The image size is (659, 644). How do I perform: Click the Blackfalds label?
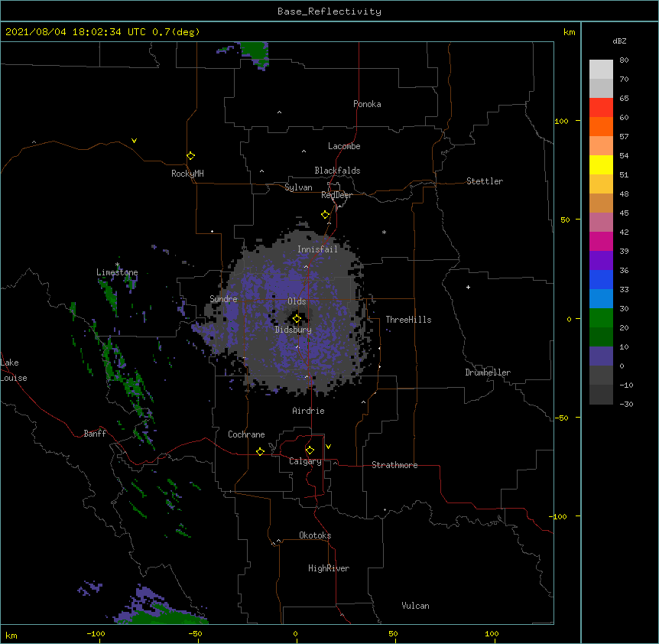tap(337, 171)
